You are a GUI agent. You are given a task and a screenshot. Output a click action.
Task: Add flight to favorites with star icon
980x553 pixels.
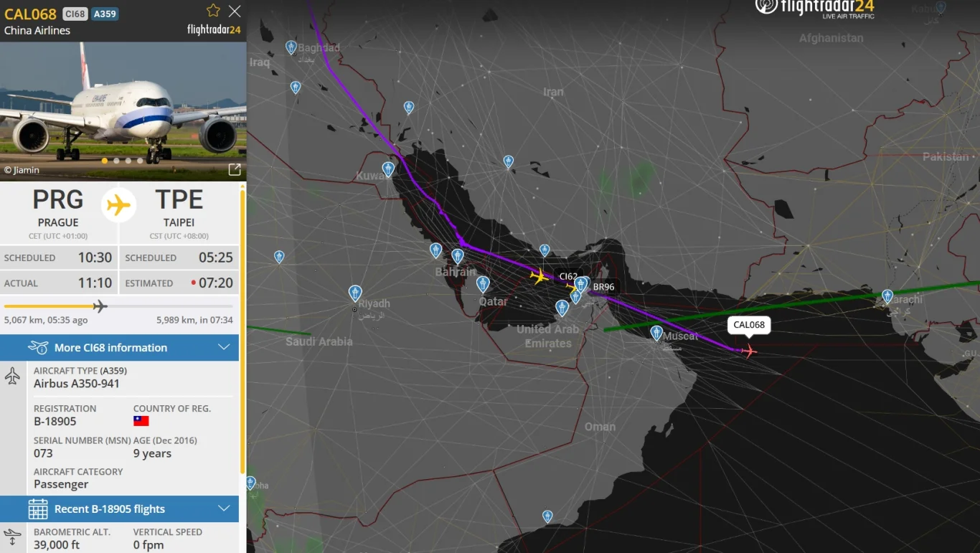pos(213,11)
